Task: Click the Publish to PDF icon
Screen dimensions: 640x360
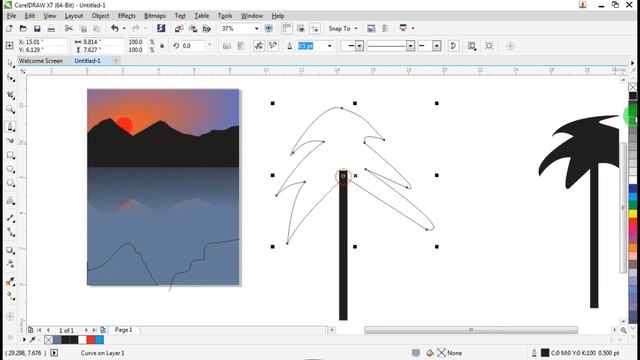Action: click(207, 29)
